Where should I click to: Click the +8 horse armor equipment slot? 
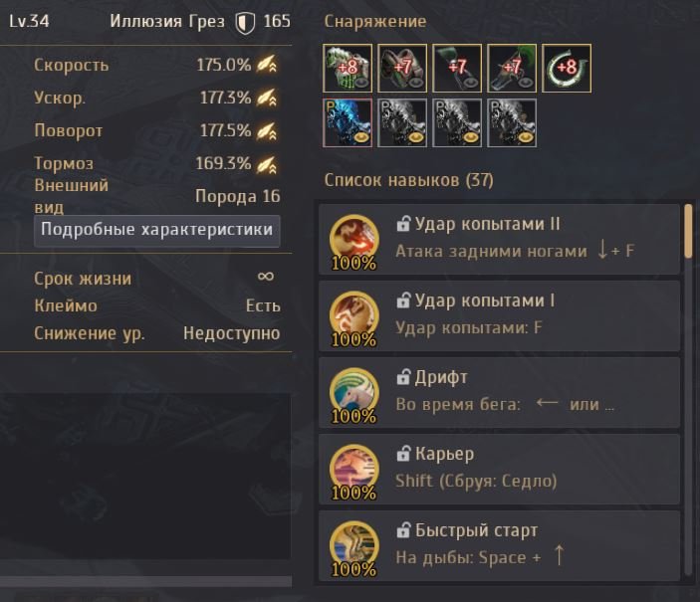tap(348, 69)
